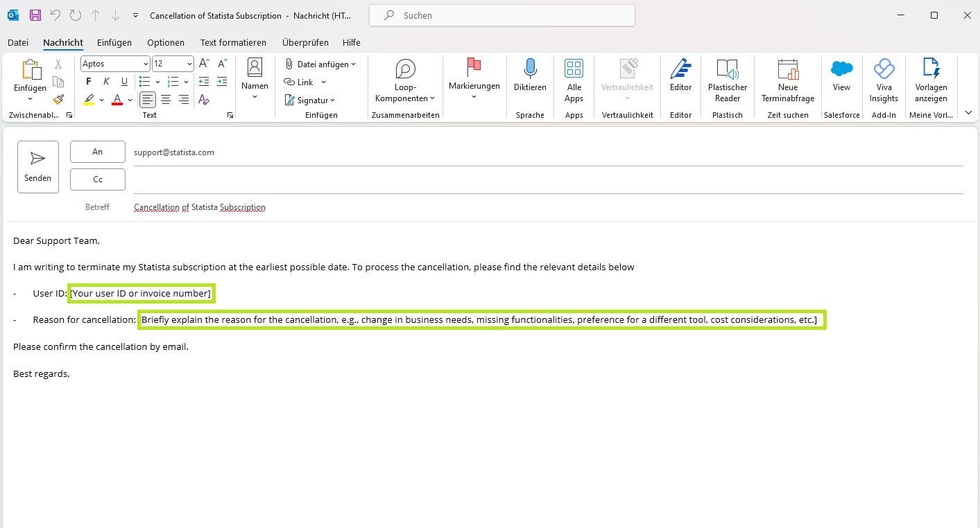Toggle the bulleted list
980x528 pixels.
[144, 82]
